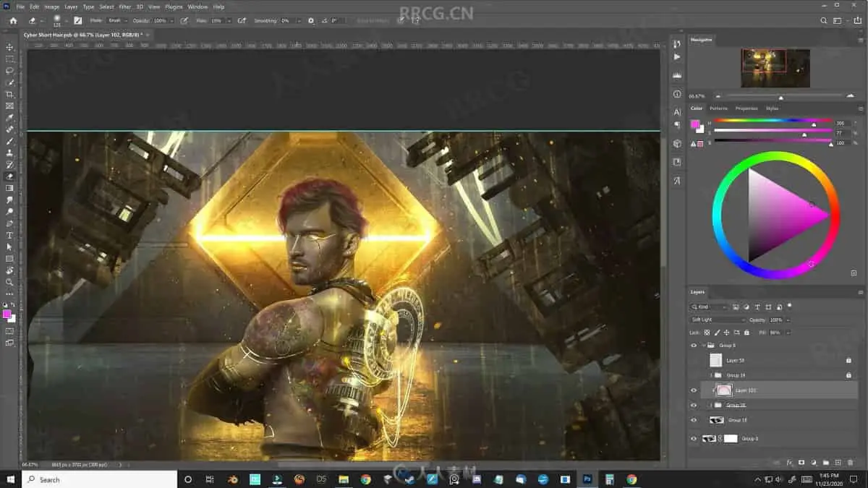Create a new group via folder icon
This screenshot has height=488, width=868.
825,462
